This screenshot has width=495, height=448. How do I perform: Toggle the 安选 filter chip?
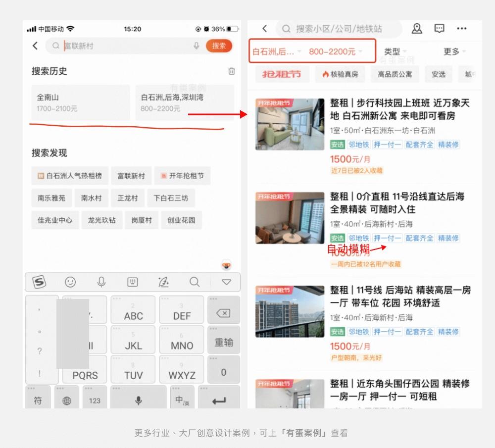point(438,74)
